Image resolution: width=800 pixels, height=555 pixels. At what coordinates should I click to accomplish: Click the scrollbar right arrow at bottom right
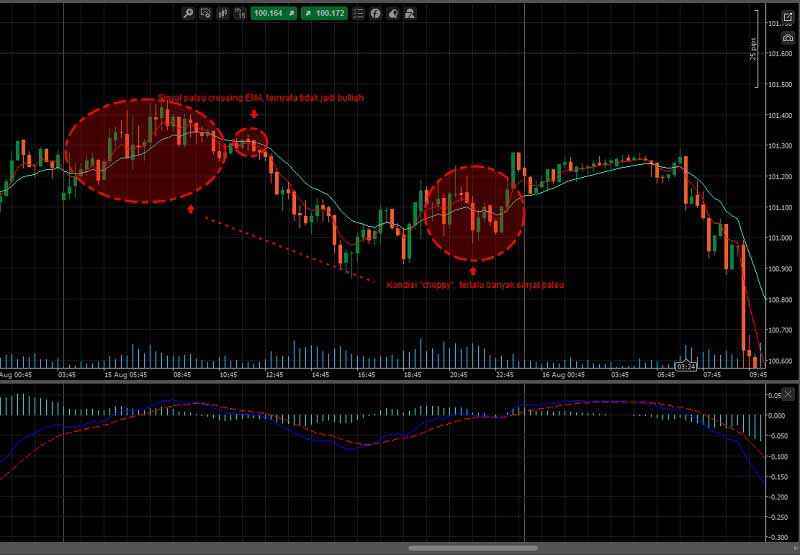794,548
